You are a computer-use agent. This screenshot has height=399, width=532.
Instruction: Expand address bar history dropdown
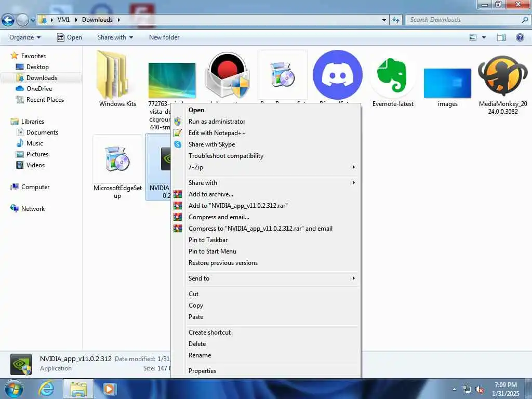(x=384, y=20)
